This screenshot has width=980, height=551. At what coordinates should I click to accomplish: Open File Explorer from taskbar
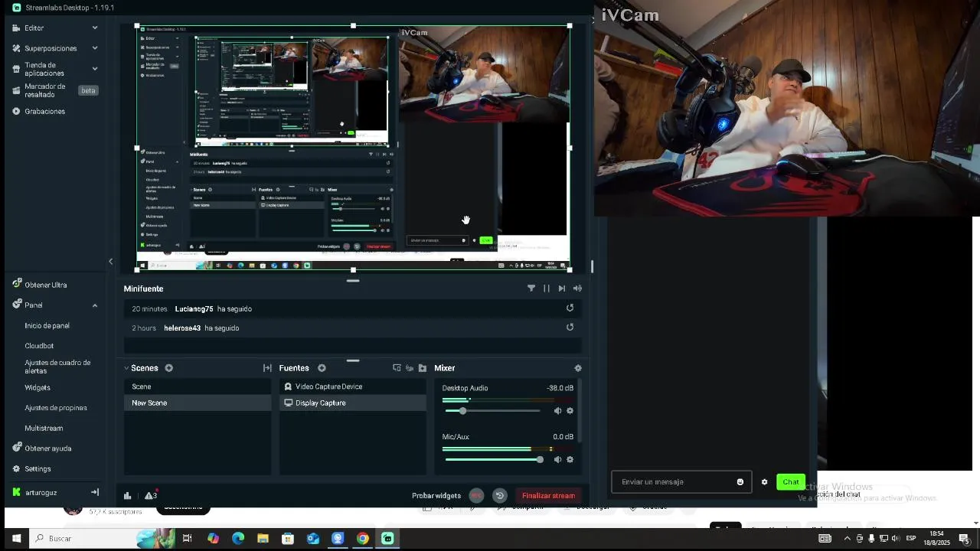[x=263, y=539]
